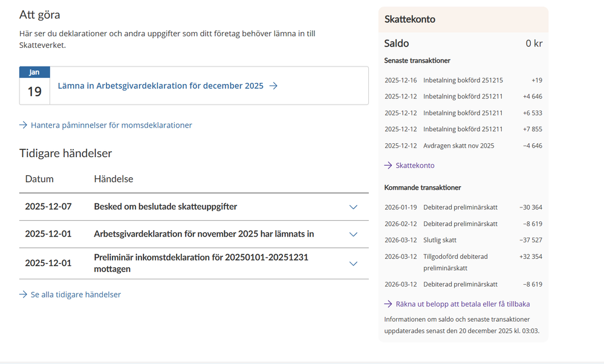Select the Avdragen skatt nov 2025 transaction row
The height and width of the screenshot is (364, 604).
(x=463, y=145)
